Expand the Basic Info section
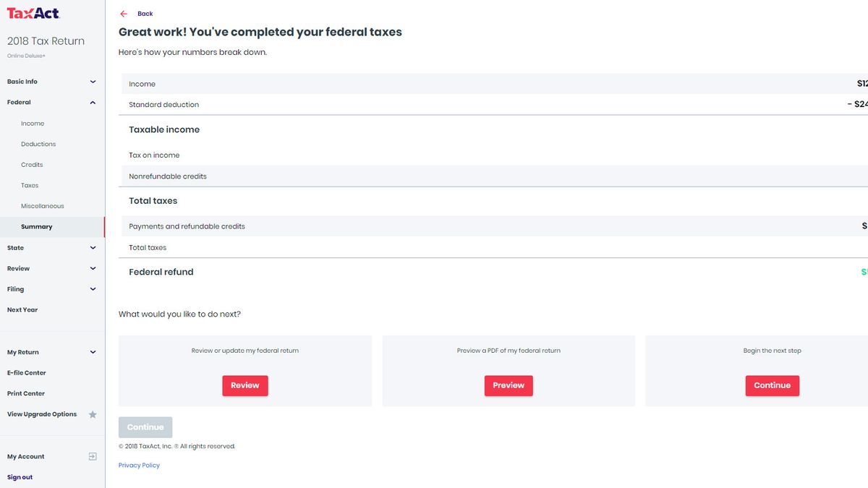This screenshot has height=488, width=868. point(93,82)
